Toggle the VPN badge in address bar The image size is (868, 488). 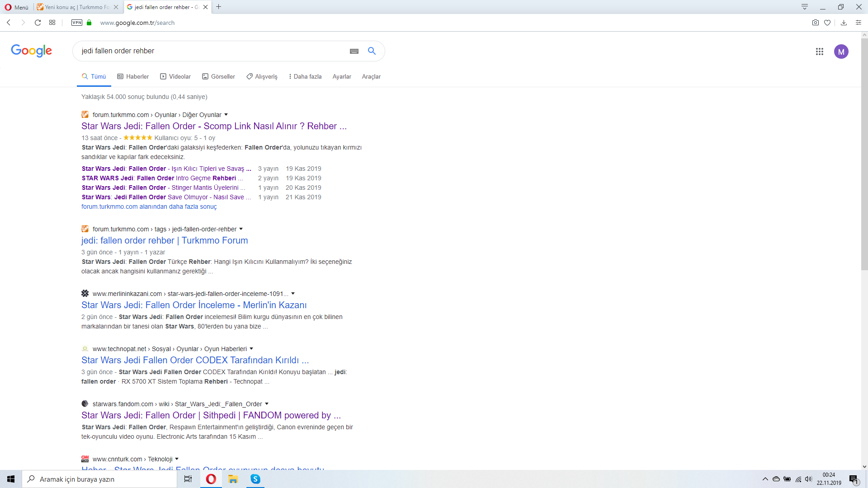point(77,23)
